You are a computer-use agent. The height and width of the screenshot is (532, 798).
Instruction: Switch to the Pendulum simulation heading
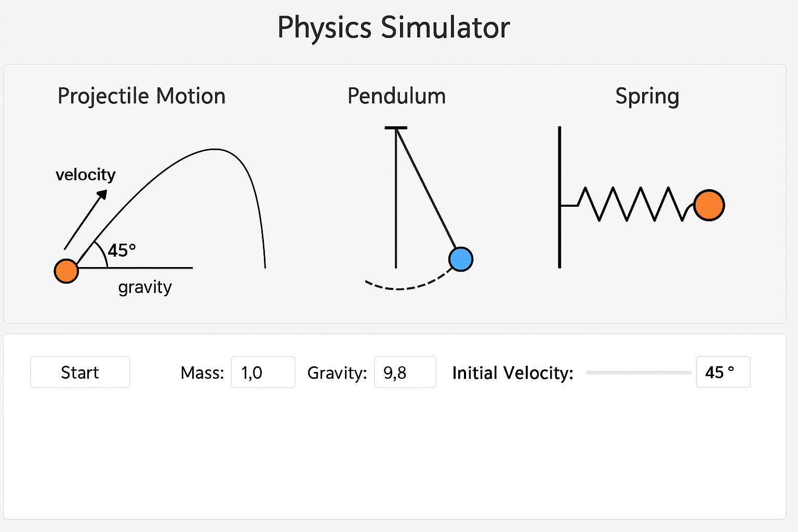pyautogui.click(x=396, y=96)
